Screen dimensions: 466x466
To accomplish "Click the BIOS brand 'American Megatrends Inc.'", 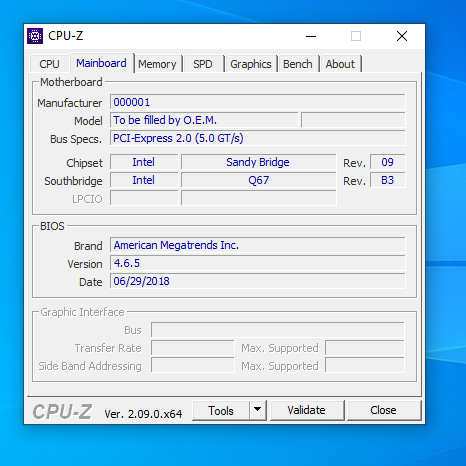I will [258, 245].
